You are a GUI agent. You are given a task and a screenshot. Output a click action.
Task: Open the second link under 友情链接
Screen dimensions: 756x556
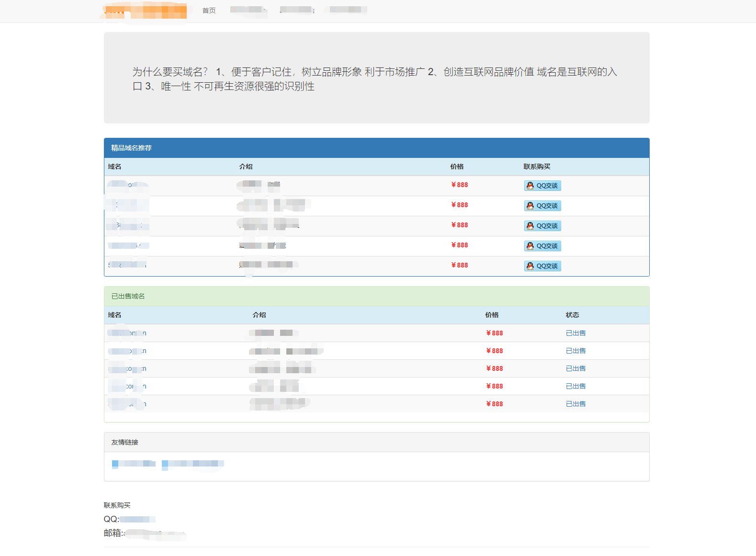pos(192,464)
